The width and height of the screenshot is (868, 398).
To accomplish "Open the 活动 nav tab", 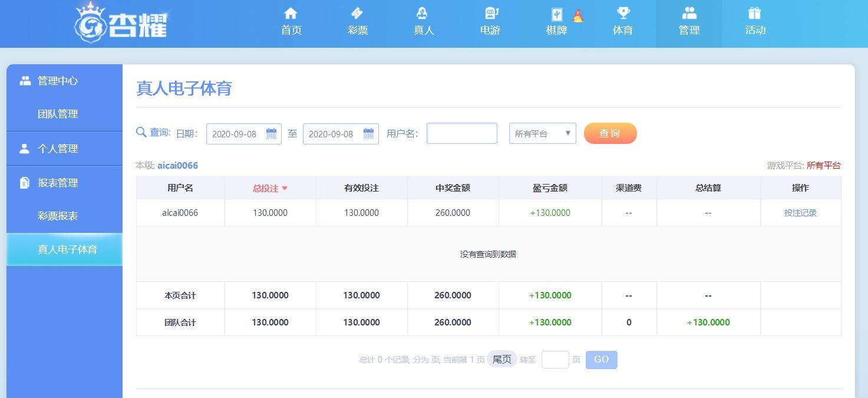I will (755, 24).
